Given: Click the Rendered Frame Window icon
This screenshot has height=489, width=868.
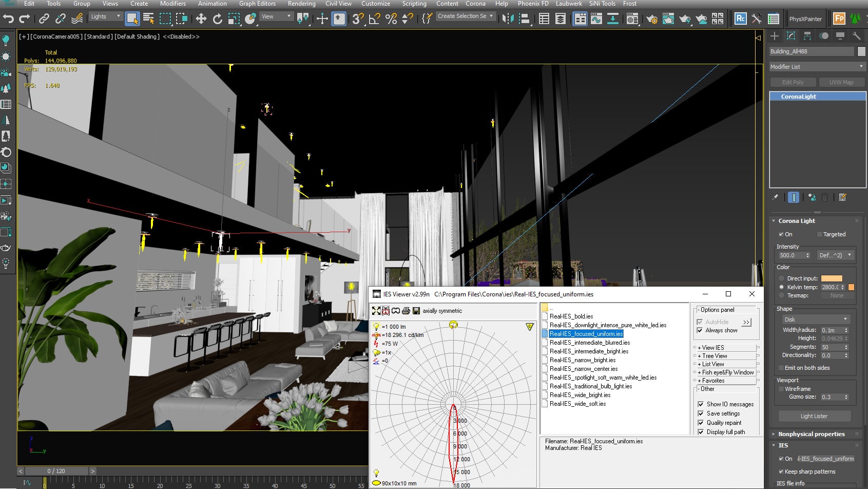Looking at the screenshot, I should pyautogui.click(x=668, y=19).
